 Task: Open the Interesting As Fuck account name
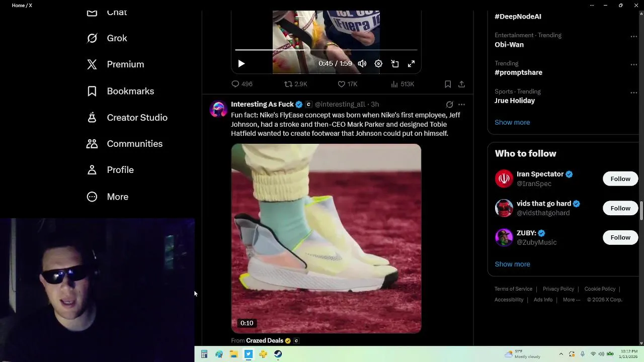click(262, 104)
